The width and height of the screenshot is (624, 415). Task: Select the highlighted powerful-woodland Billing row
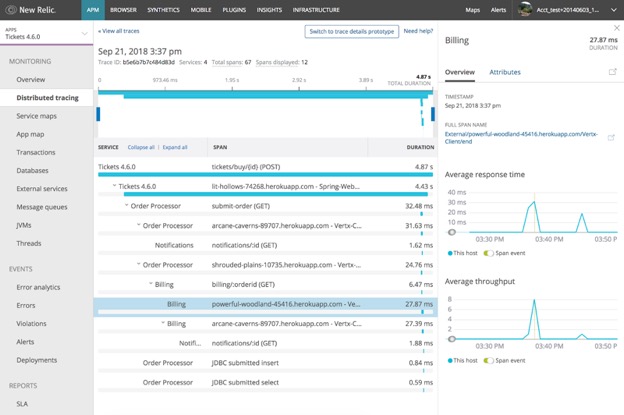click(265, 307)
